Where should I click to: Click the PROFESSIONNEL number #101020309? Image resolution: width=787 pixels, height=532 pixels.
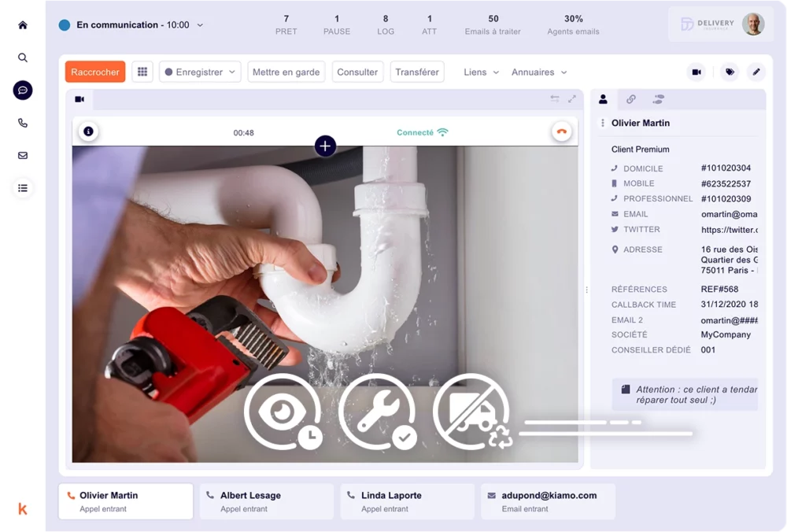726,199
